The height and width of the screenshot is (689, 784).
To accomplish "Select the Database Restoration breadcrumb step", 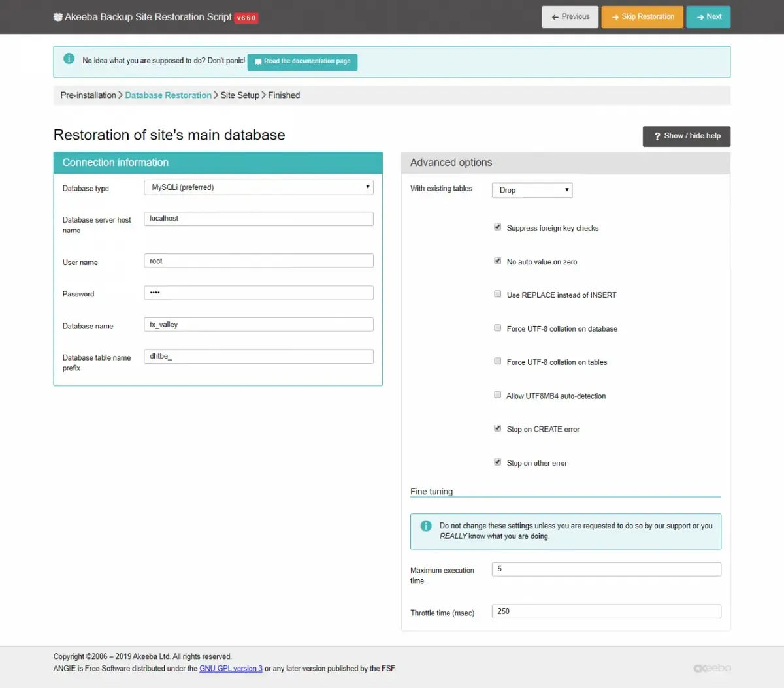I will pyautogui.click(x=169, y=95).
